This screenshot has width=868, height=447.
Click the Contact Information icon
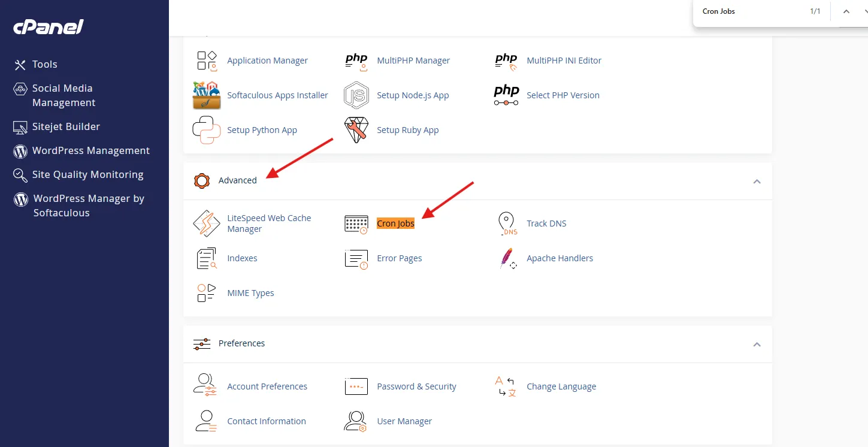coord(205,421)
